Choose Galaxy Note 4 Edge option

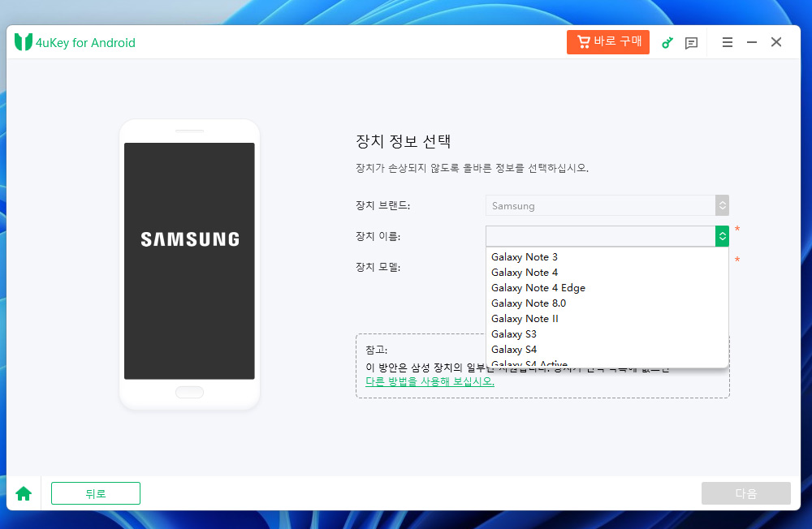point(607,288)
